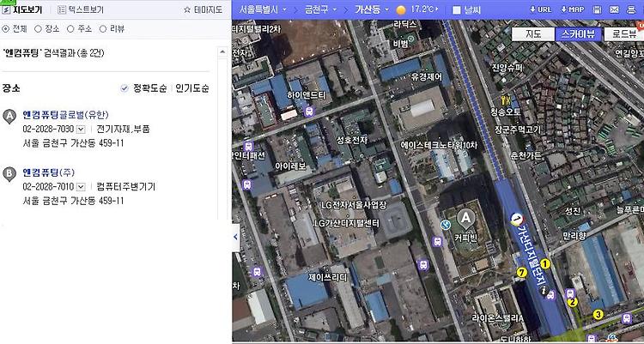644x344 pixels.
Task: Click the 전기자재,부품 category link
Action: pyautogui.click(x=123, y=130)
